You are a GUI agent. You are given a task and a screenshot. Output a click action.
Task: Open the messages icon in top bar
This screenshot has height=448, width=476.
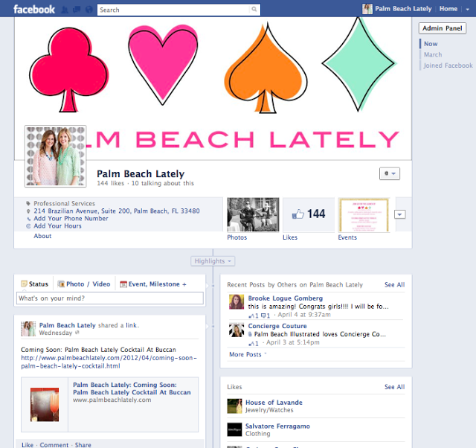click(77, 10)
